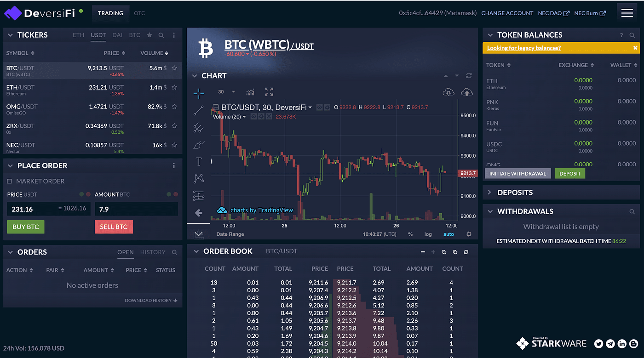Screen dimensions: 644x358
Task: Click the SELL BTC button
Action: coord(114,227)
